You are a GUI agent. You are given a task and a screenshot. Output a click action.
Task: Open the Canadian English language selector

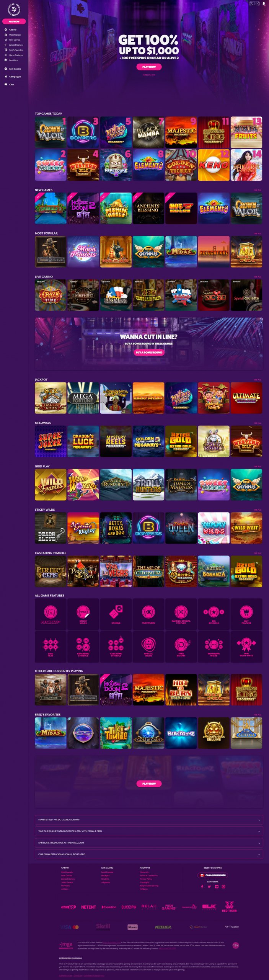pos(213,875)
